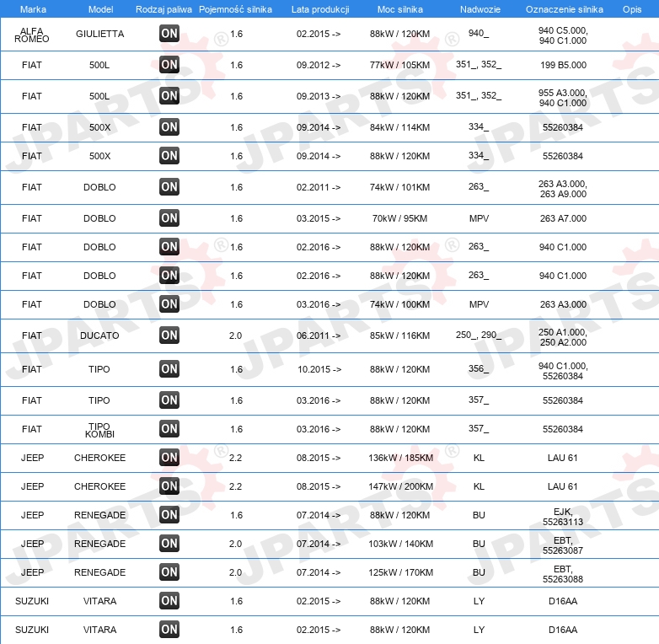The image size is (659, 644).
Task: Click the ON fuel icon for Alfa Romeo Giulietta
Action: point(169,34)
